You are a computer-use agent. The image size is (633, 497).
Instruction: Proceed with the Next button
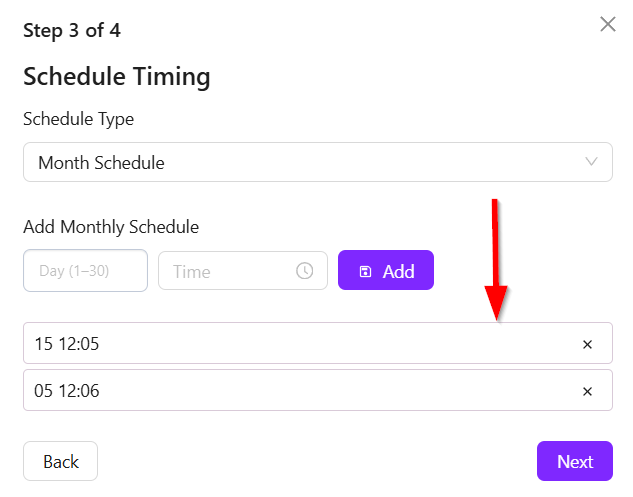coord(575,461)
